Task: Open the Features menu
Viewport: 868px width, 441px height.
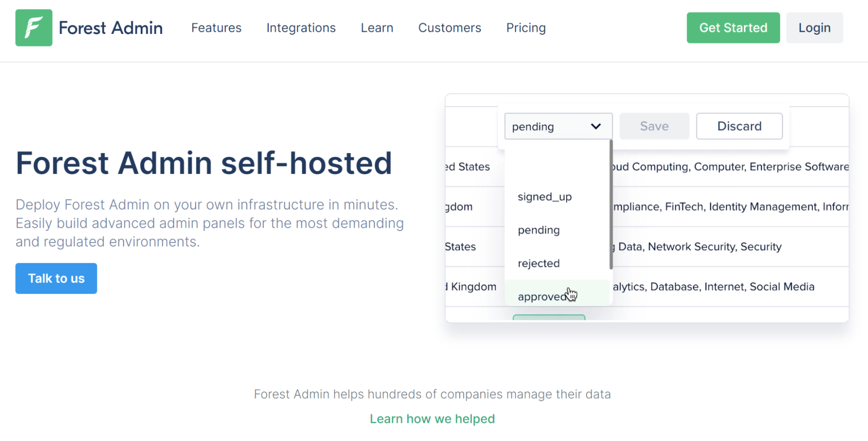Action: (216, 27)
